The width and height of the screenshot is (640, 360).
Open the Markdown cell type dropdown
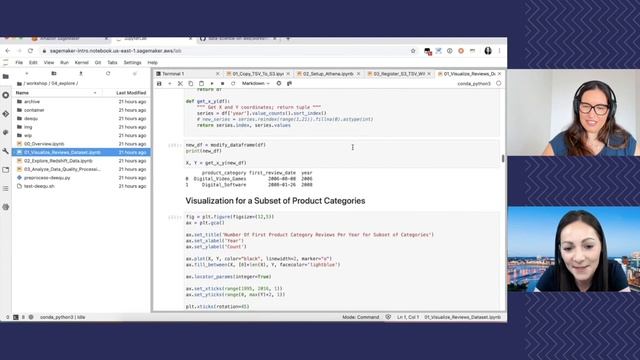(x=256, y=84)
